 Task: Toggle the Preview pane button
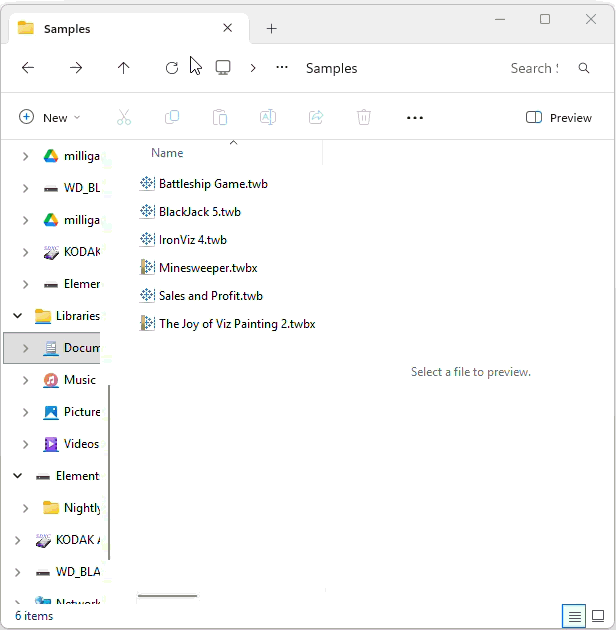click(559, 118)
